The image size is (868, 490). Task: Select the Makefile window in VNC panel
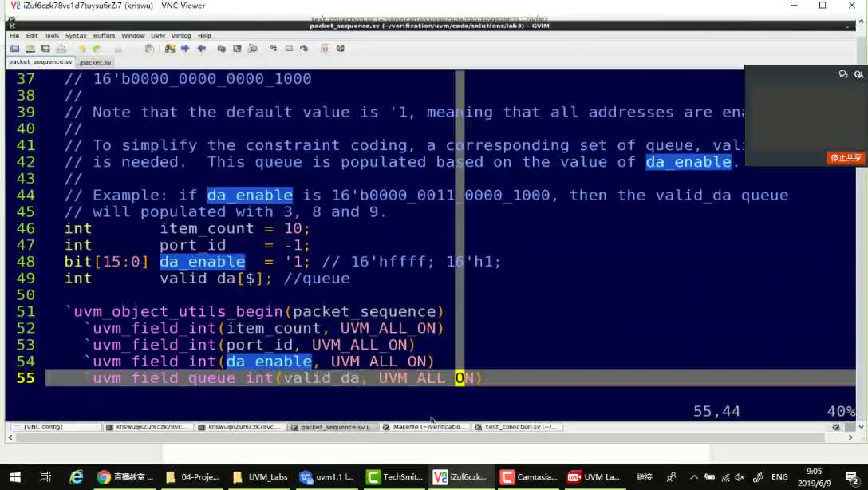[425, 427]
